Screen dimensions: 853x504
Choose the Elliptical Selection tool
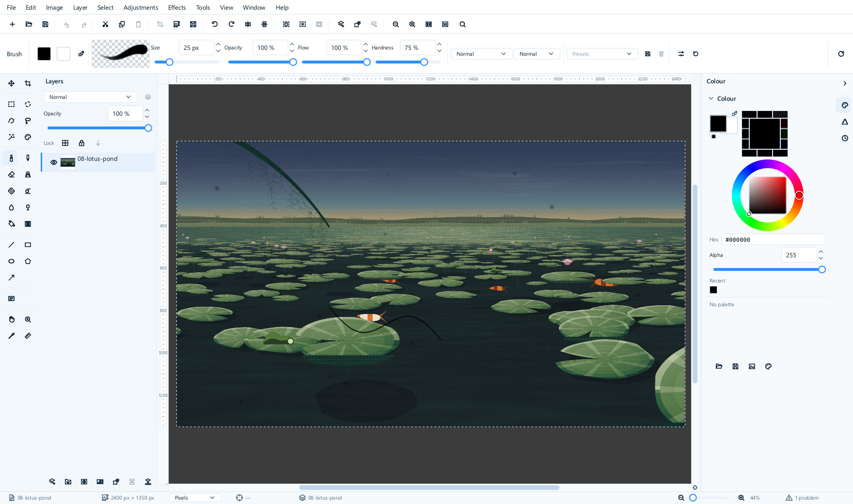[28, 104]
